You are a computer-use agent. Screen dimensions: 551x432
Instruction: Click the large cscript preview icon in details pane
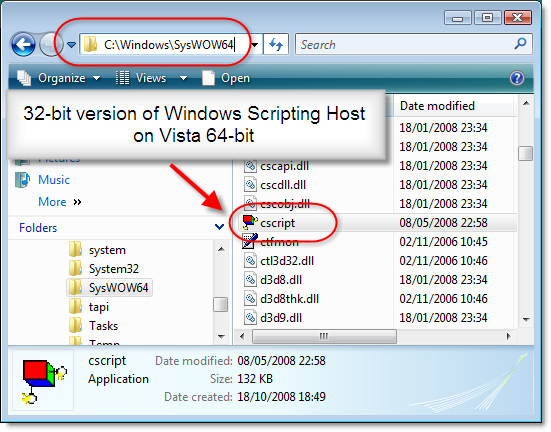click(x=44, y=381)
